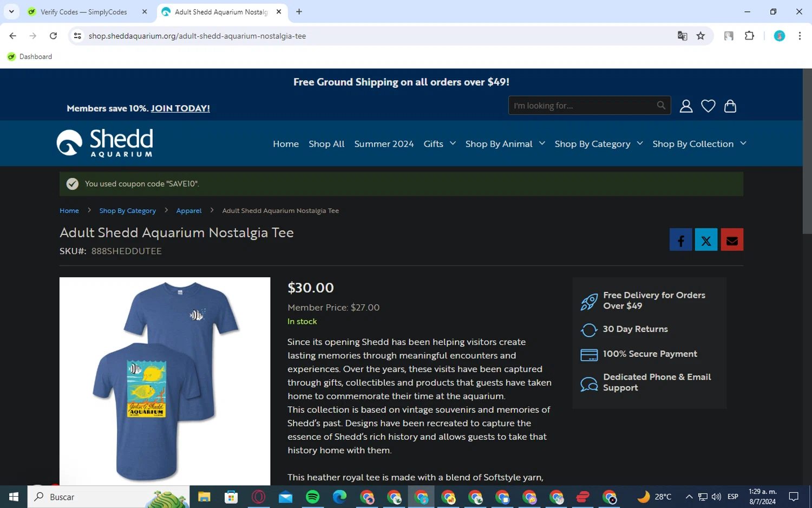
Task: Open the Shop All menu item
Action: click(x=326, y=144)
